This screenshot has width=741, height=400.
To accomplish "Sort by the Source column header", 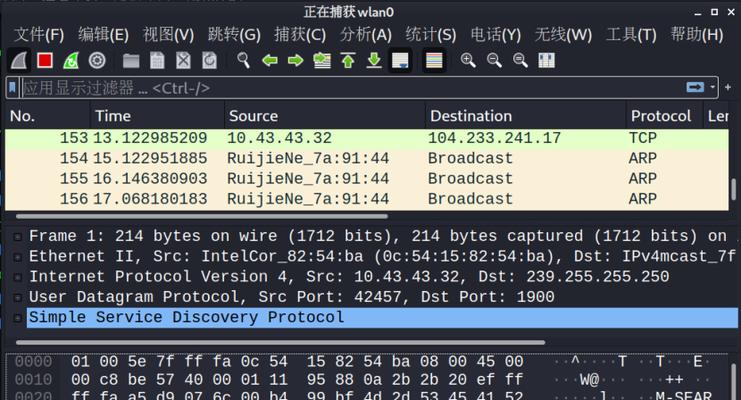I will 325,116.
